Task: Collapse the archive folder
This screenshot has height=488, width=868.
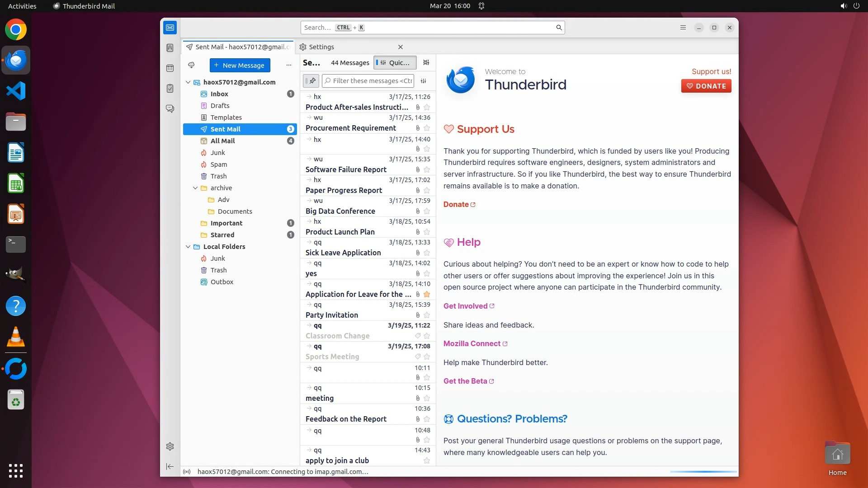Action: [x=195, y=188]
